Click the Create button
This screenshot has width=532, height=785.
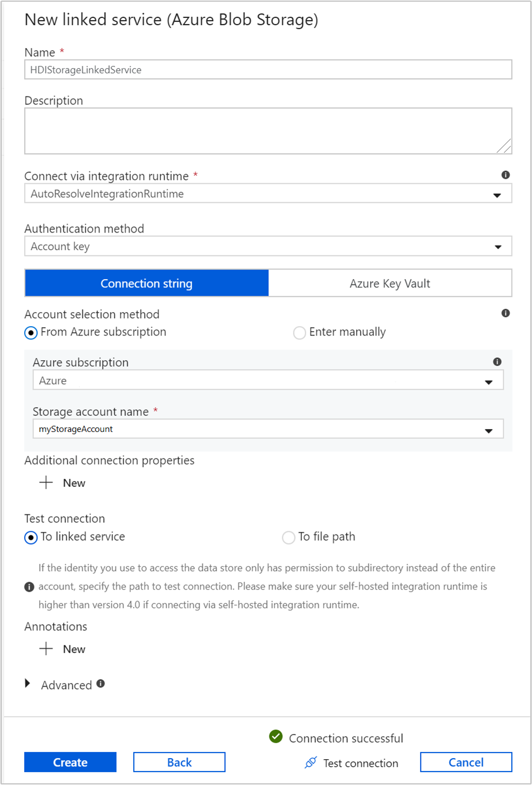[70, 763]
